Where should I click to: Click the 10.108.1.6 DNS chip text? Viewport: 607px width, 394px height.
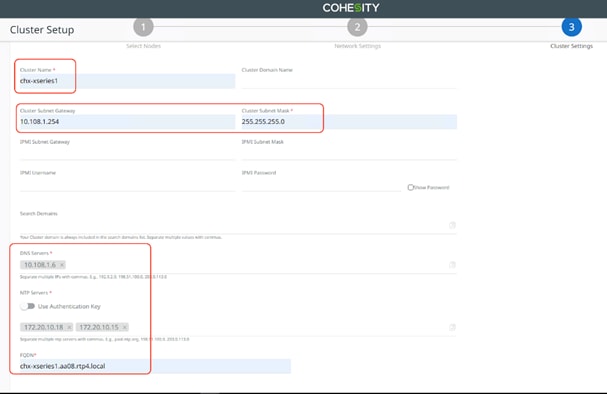coord(40,265)
